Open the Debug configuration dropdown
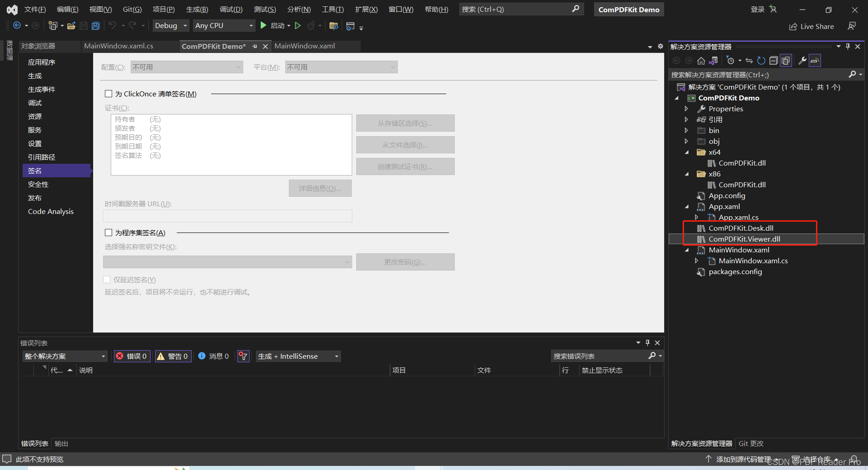Viewport: 868px width, 470px height. click(x=170, y=26)
